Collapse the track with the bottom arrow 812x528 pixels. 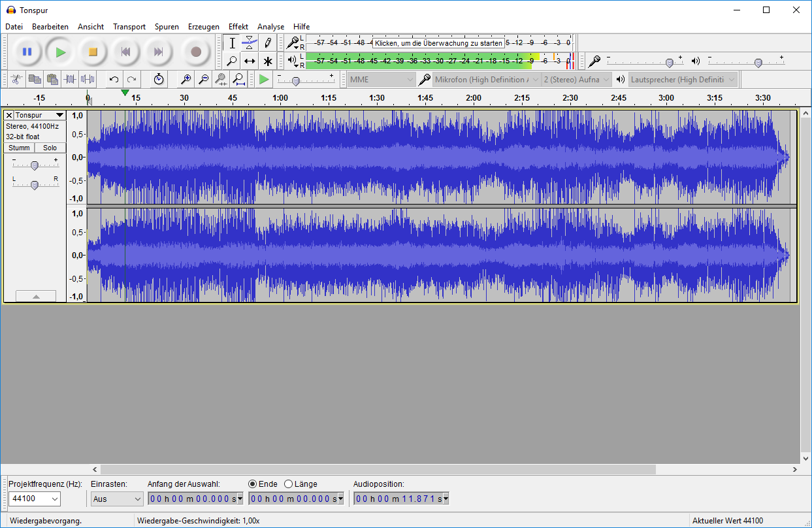[x=36, y=296]
